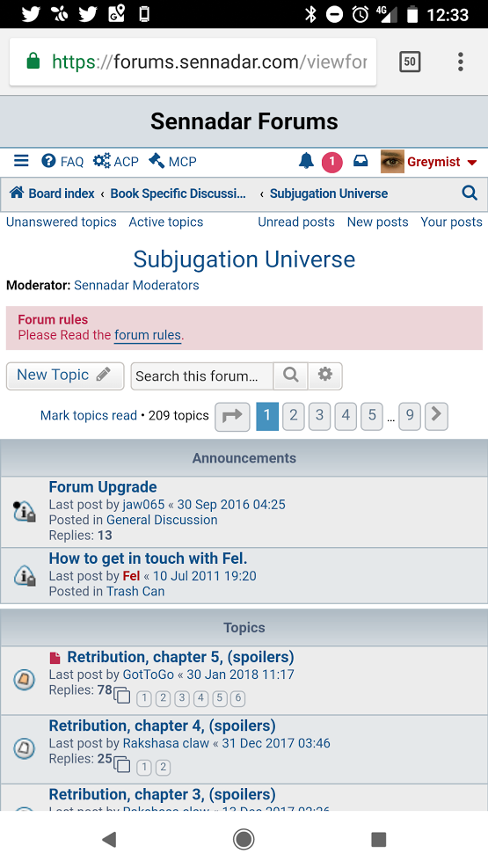Tap the Android home navigation button
The height and width of the screenshot is (868, 488).
tap(244, 839)
